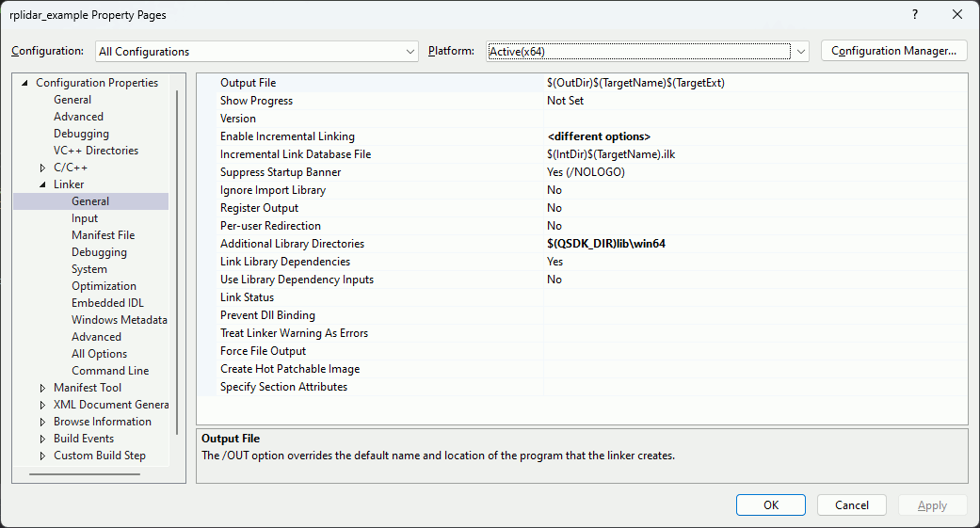Expand the Custom Build Step node
The image size is (980, 528).
pos(42,456)
